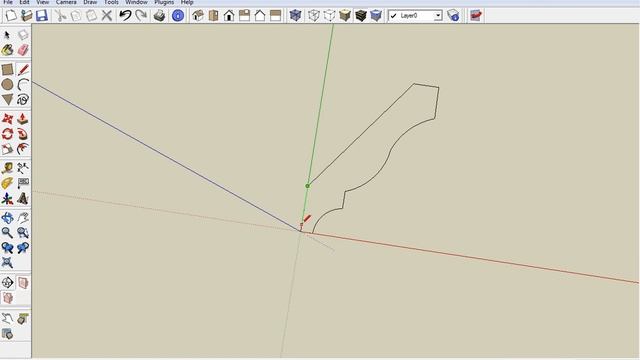Redo the last undone action
The height and width of the screenshot is (360, 640).
141,16
